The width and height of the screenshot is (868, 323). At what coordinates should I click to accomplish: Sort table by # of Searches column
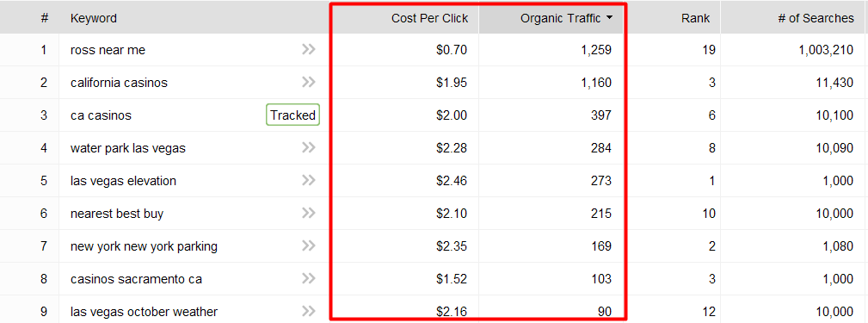(x=816, y=18)
